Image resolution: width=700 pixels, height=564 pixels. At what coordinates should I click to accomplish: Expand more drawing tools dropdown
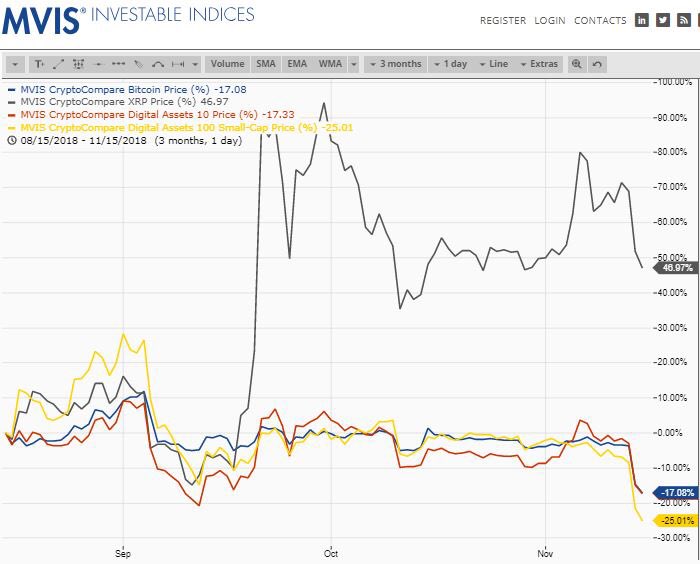pos(195,64)
